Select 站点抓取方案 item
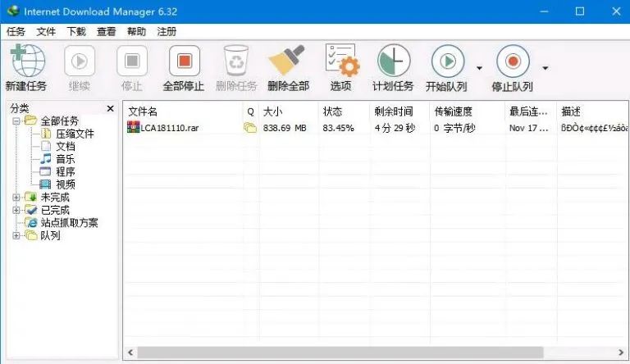 [69, 222]
